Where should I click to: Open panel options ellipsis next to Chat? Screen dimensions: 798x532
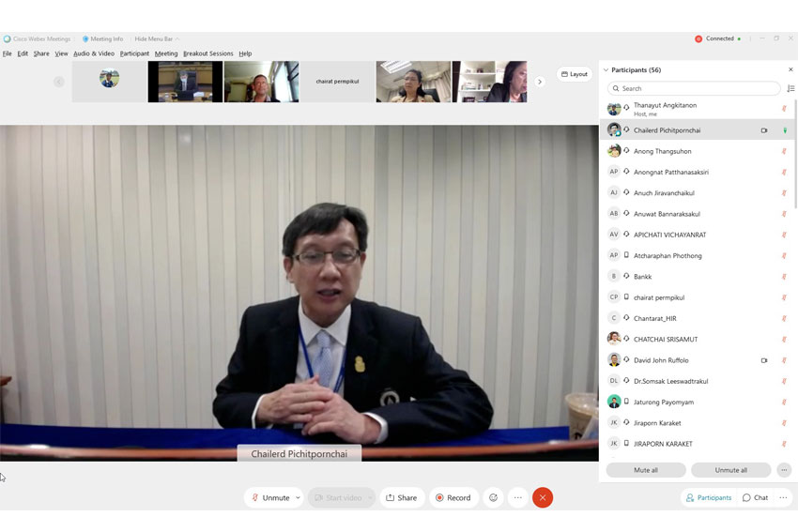783,497
